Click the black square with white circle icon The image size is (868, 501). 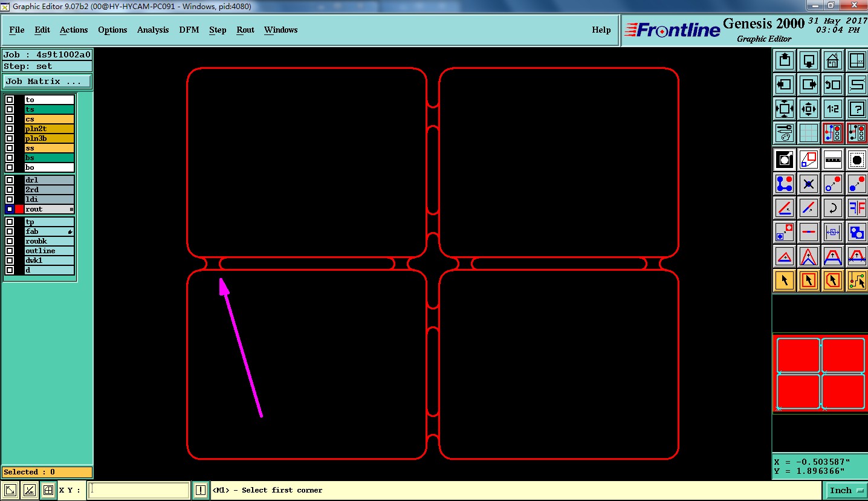(x=785, y=160)
